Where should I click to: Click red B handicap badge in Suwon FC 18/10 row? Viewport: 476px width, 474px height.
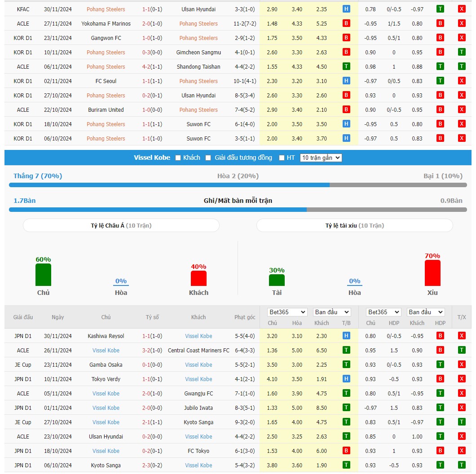coord(440,124)
